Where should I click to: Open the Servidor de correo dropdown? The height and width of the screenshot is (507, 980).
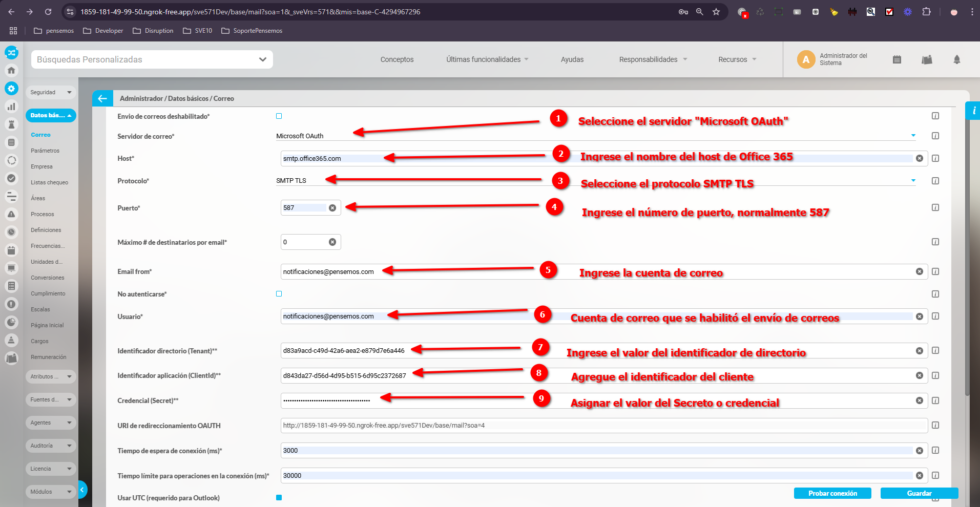[913, 136]
